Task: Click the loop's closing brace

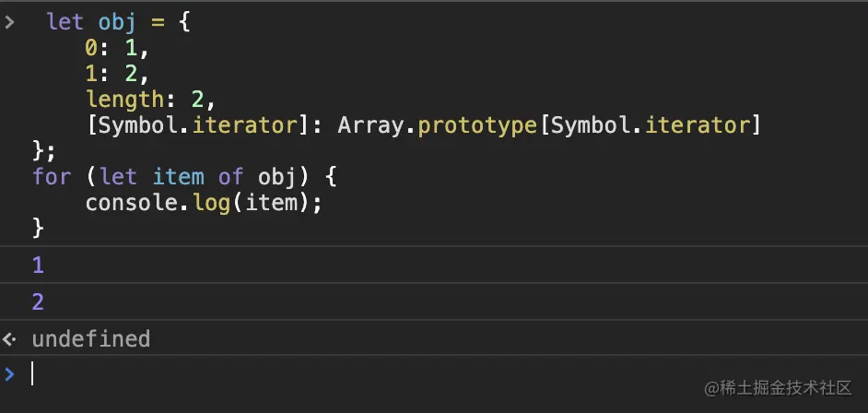Action: coord(39,226)
